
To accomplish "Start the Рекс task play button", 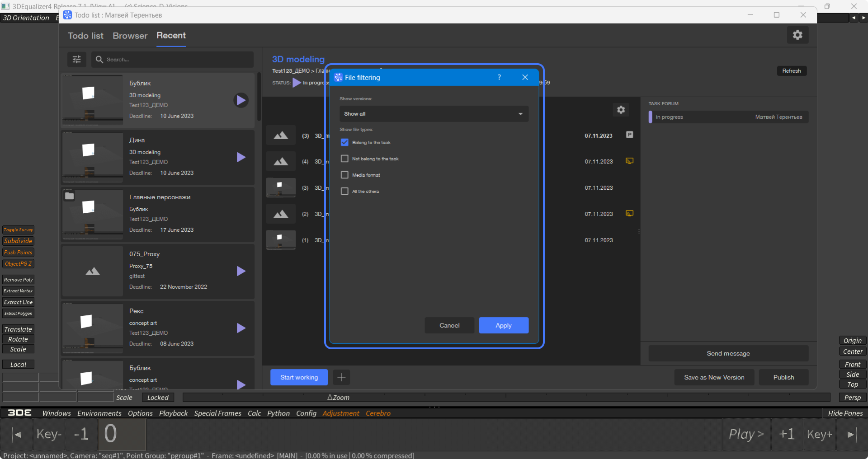I will [x=241, y=328].
